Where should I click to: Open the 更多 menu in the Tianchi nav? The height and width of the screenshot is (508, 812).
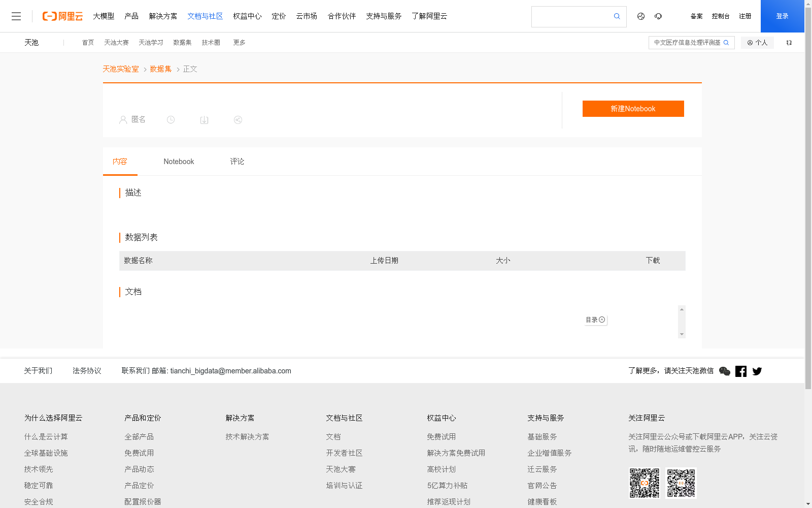click(x=239, y=43)
